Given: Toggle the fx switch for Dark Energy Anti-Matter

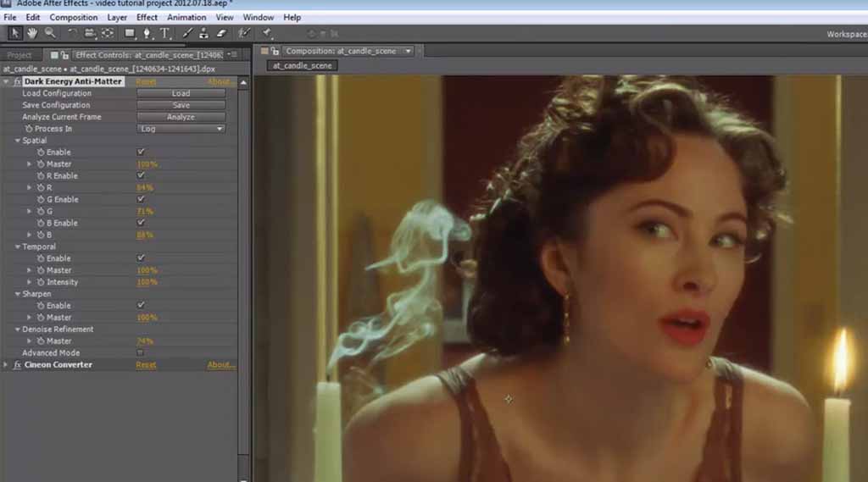Looking at the screenshot, I should [x=17, y=81].
